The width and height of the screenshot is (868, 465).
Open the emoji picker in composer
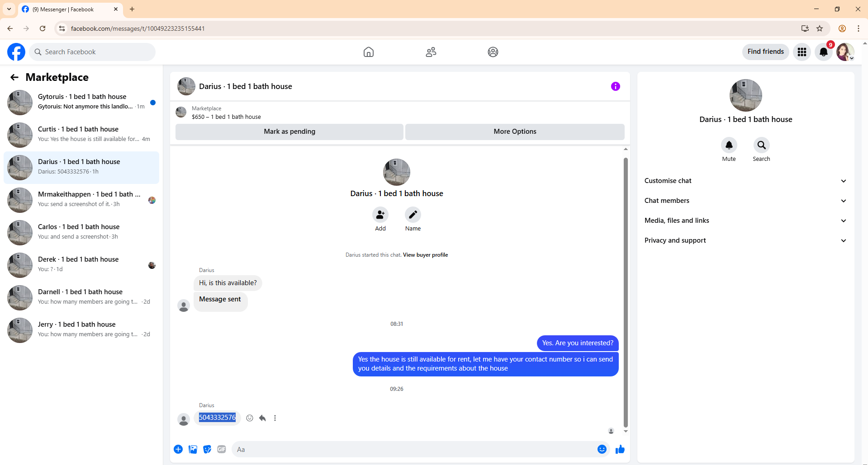(x=602, y=449)
